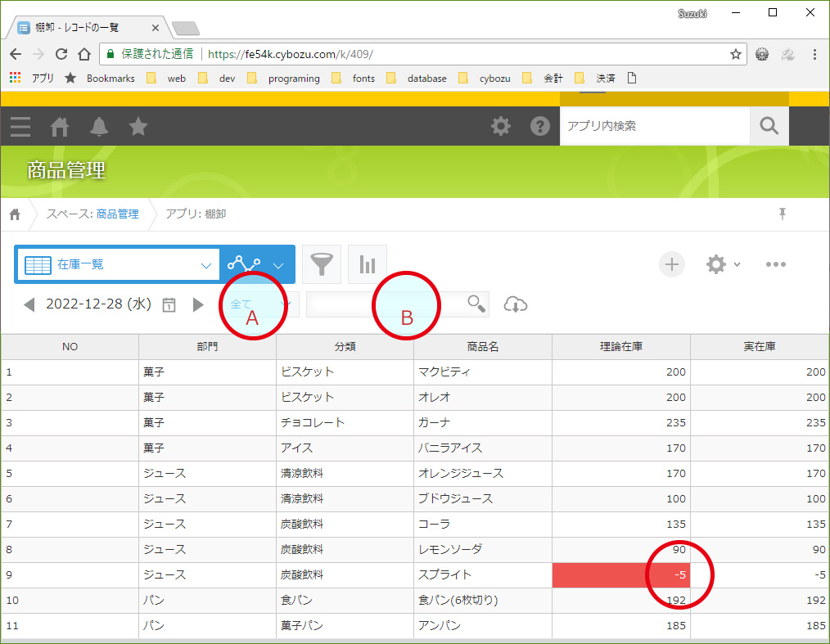Open the fonts bookmarks folder
The height and width of the screenshot is (644, 830).
353,79
